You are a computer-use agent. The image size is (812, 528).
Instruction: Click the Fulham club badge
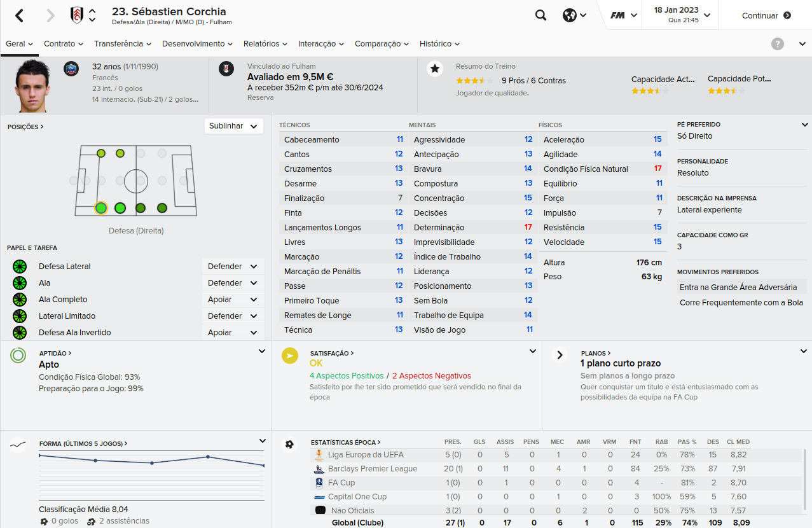76,15
